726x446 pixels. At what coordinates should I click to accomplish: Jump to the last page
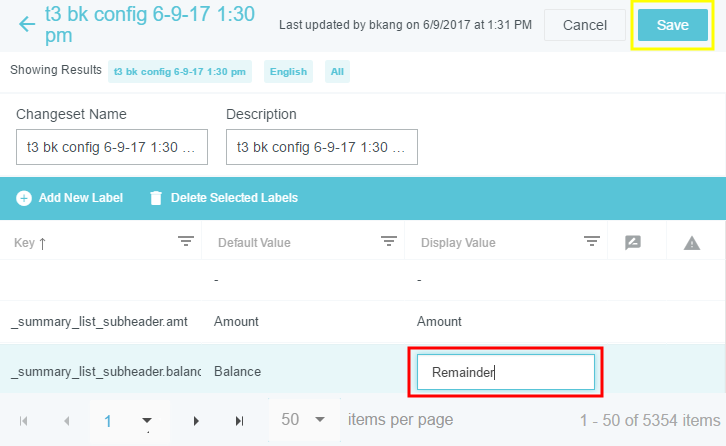[x=239, y=421]
